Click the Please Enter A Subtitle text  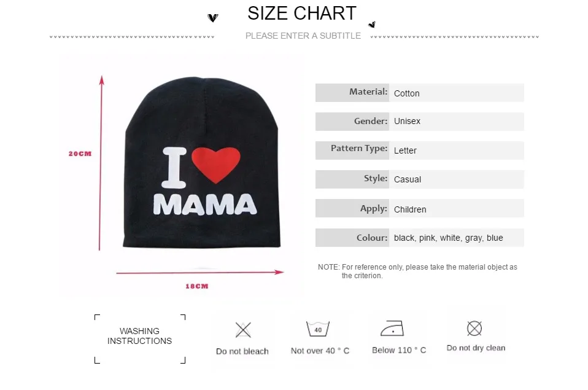pyautogui.click(x=303, y=36)
